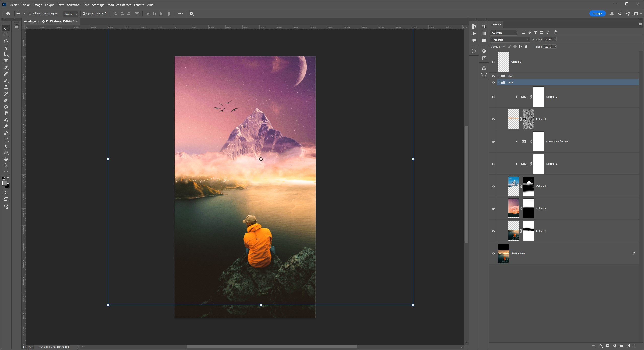The width and height of the screenshot is (644, 350).
Task: Open the layer effects fx menu
Action: (x=601, y=346)
